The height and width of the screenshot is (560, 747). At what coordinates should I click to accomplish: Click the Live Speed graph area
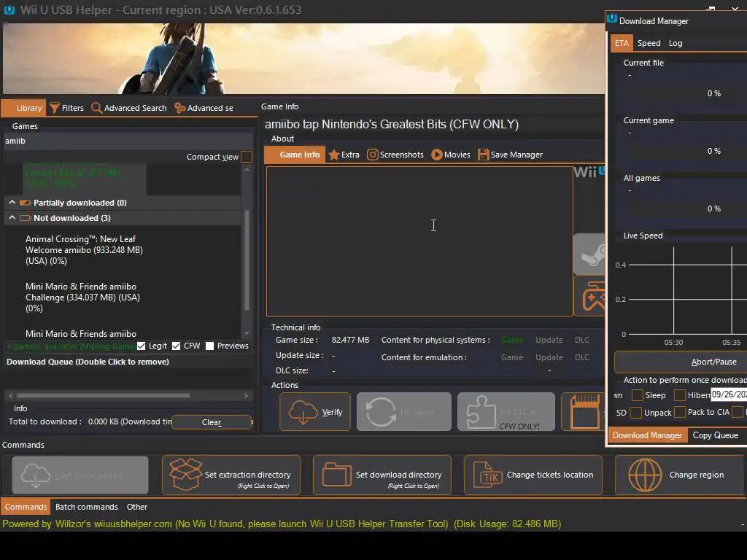tap(684, 290)
